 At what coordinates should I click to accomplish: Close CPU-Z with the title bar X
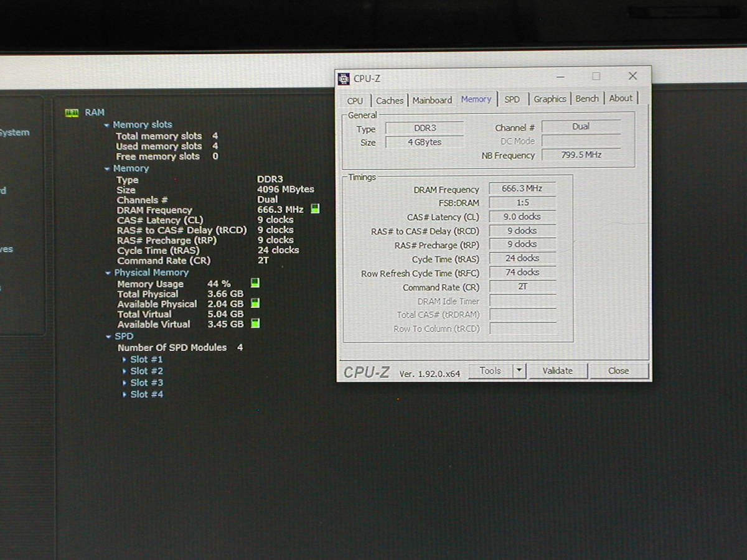pos(632,76)
